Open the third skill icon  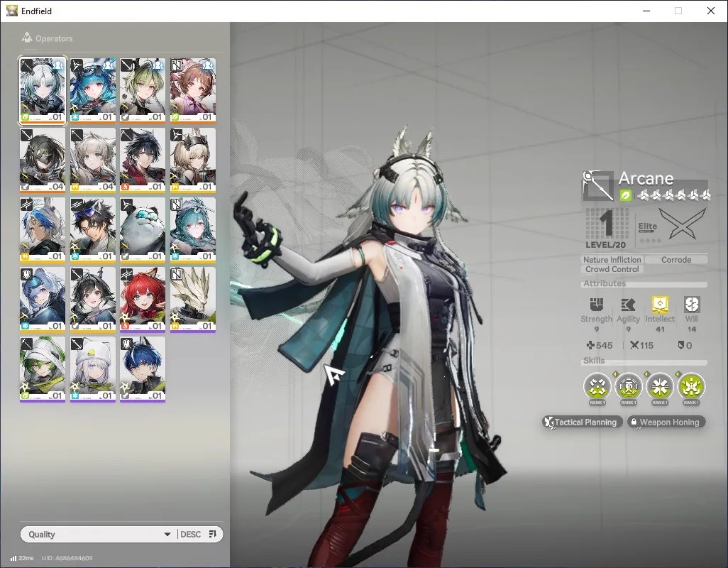pyautogui.click(x=660, y=386)
